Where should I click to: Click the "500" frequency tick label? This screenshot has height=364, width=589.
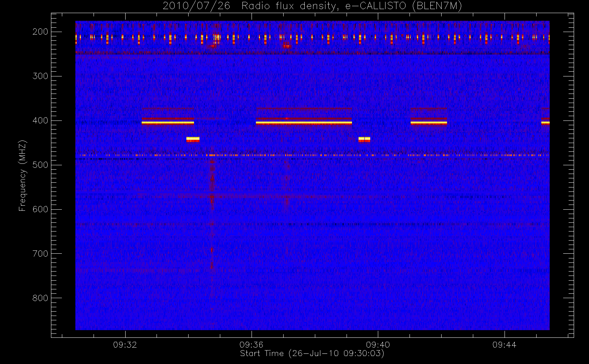pyautogui.click(x=40, y=165)
